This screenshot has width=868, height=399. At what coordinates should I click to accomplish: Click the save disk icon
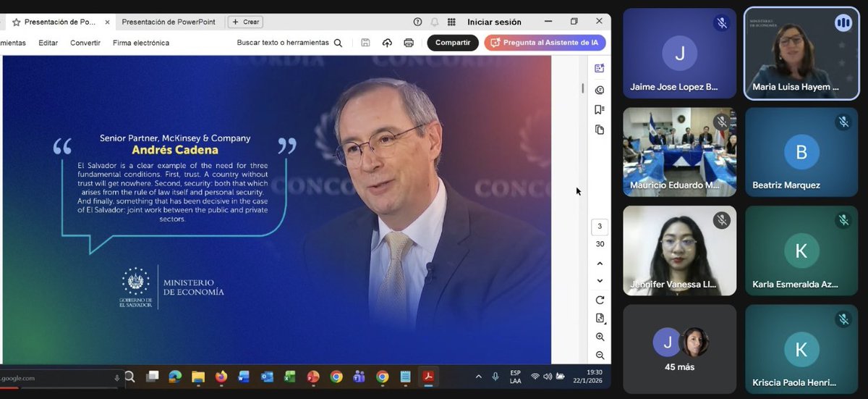365,43
